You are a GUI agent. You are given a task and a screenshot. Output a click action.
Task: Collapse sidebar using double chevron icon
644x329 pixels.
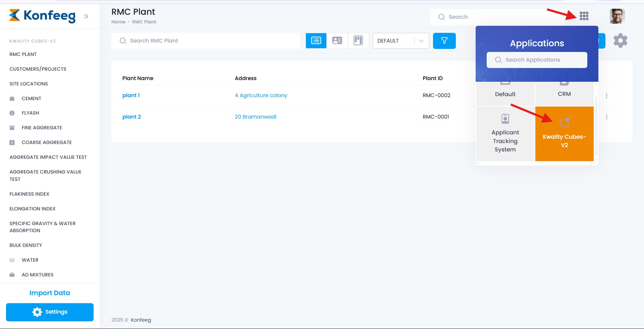pos(86,16)
